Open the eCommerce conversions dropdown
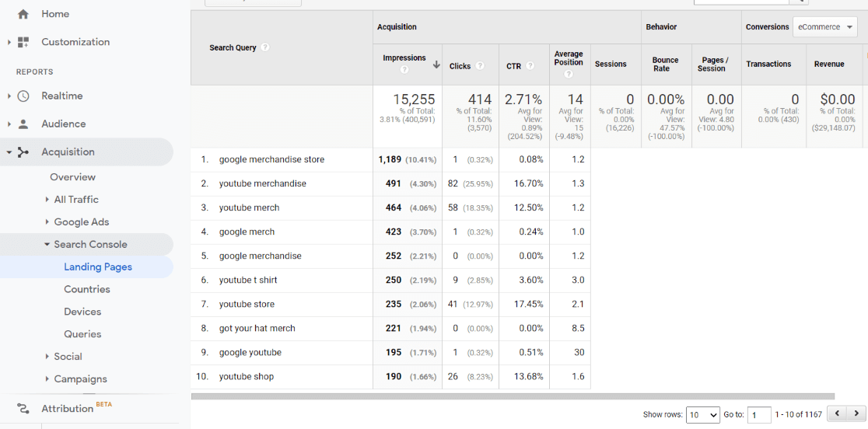The height and width of the screenshot is (429, 868). [x=824, y=26]
